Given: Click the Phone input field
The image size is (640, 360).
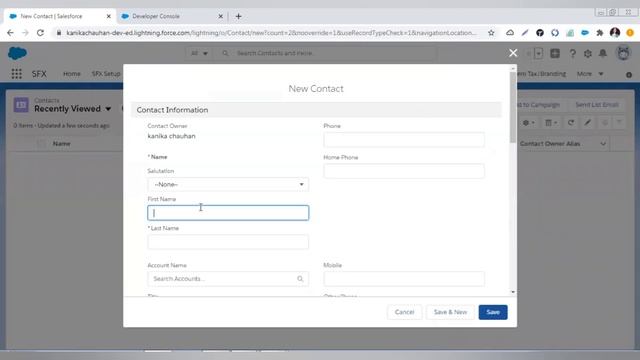Looking at the screenshot, I should pos(404,140).
